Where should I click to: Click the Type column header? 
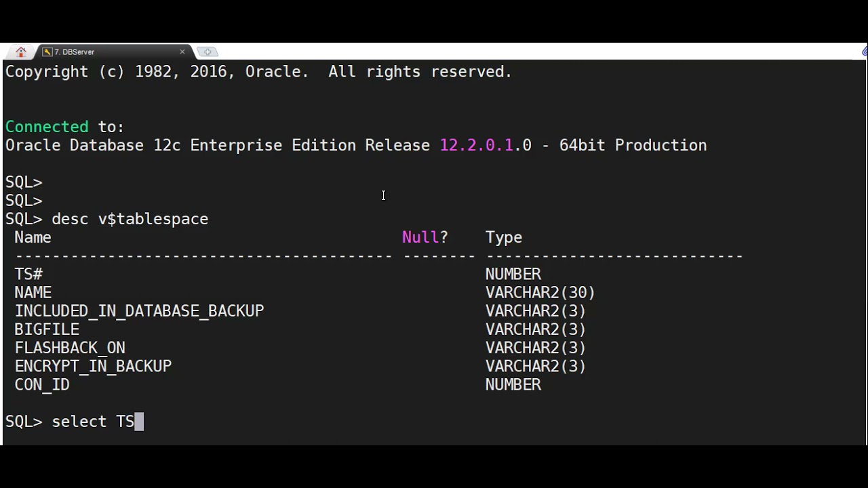[503, 237]
